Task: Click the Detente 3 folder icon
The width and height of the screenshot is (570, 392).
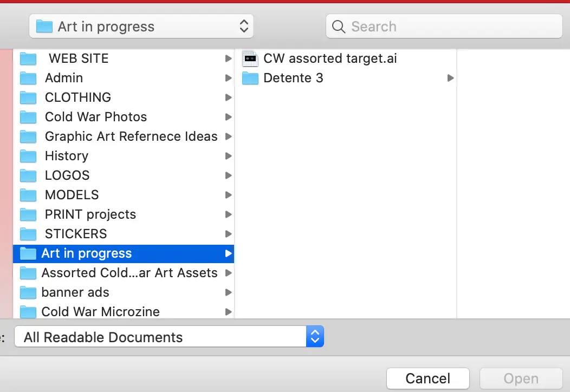Action: coord(250,78)
